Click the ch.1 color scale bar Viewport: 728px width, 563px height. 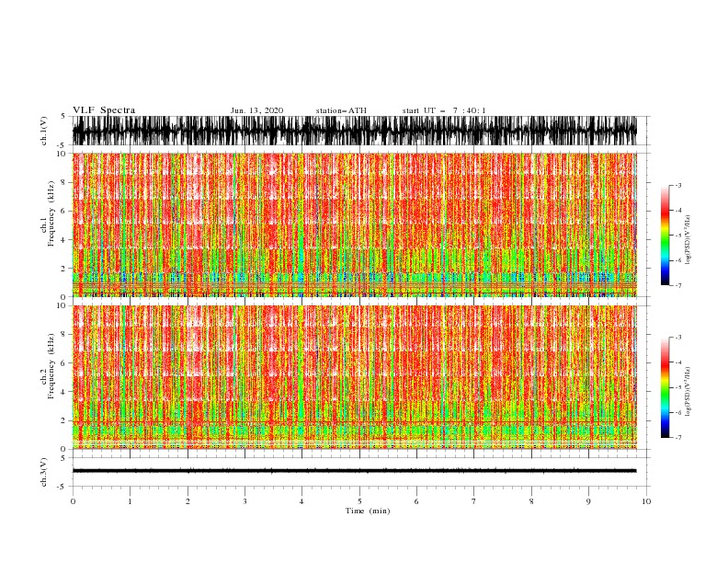pos(665,236)
